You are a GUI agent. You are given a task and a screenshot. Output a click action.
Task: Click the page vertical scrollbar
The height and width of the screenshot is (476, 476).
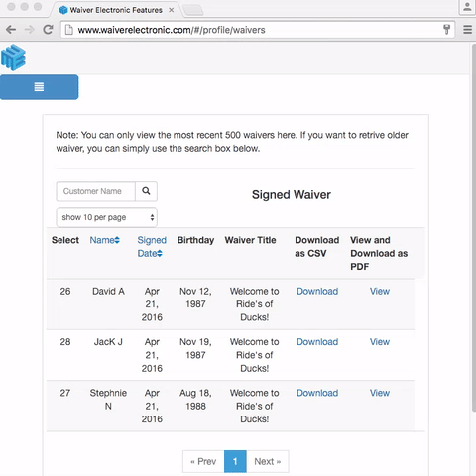tap(473, 228)
